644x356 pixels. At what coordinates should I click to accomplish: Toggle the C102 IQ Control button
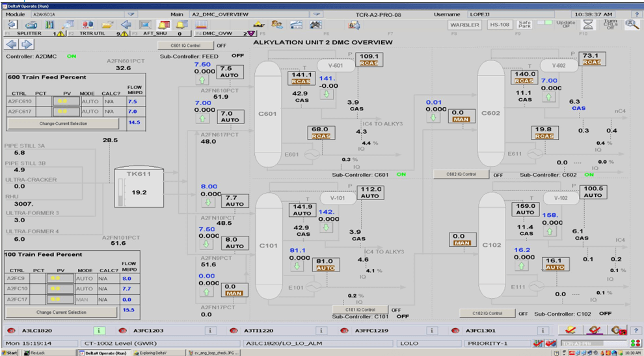pos(487,313)
